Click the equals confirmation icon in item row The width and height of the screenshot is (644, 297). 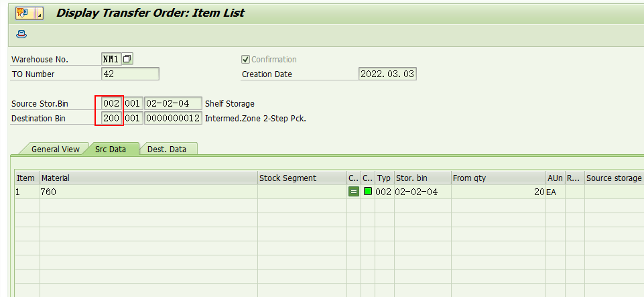click(x=353, y=192)
